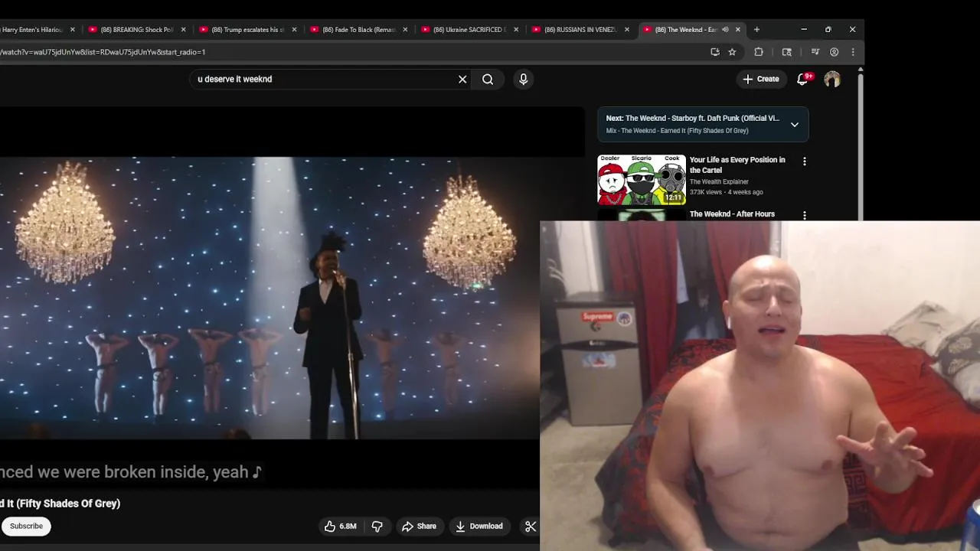Viewport: 980px width, 551px height.
Task: Open 'The Weeknd - After Hours' title
Action: (x=732, y=214)
